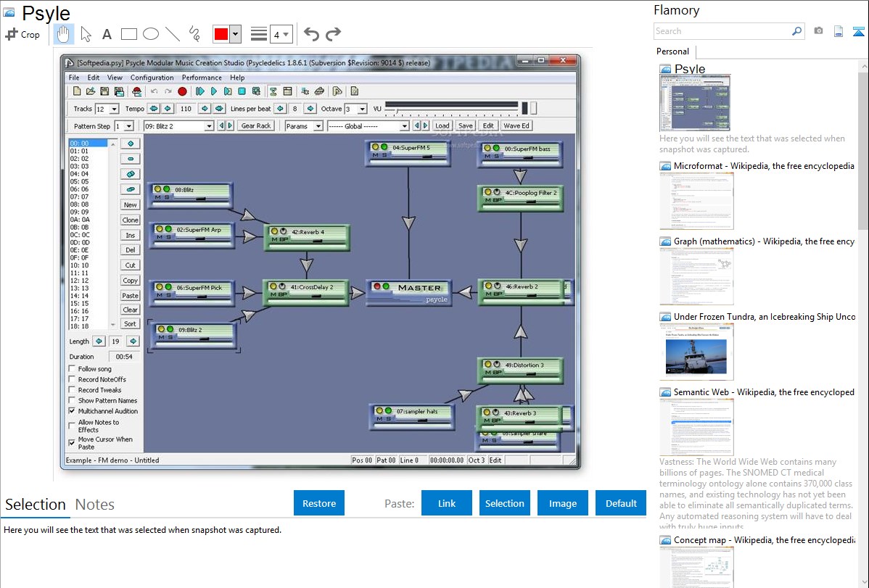Click the Gear Rack button

tap(256, 126)
